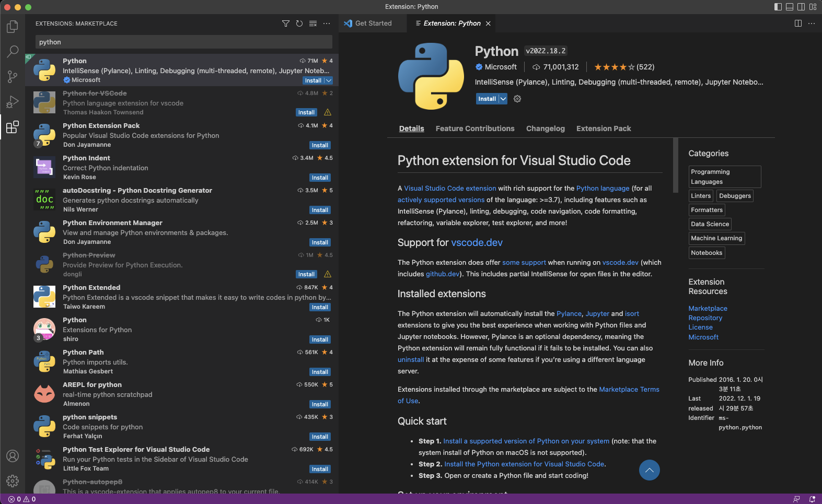Open the Python extension settings gear
Image resolution: width=822 pixels, height=504 pixels.
point(517,99)
